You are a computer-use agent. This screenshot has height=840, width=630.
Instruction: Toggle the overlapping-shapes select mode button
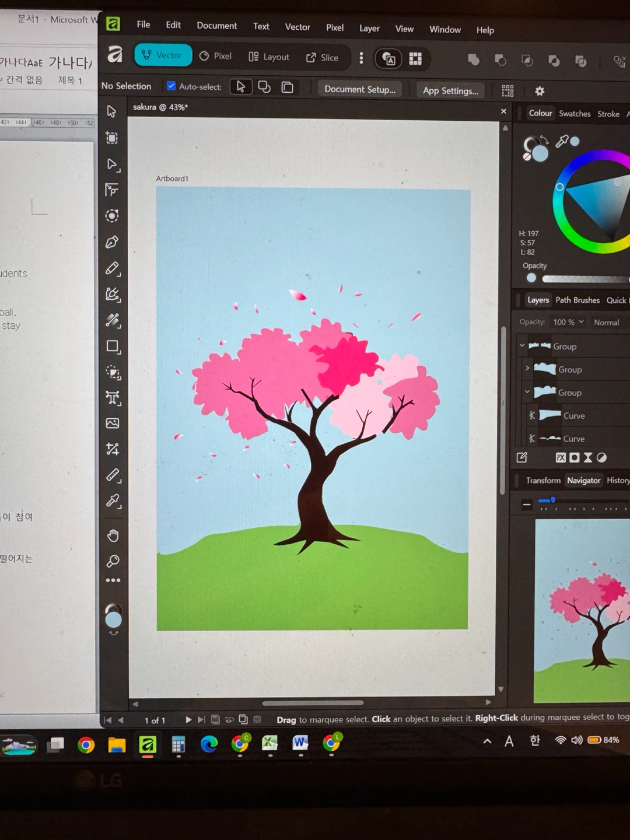click(264, 87)
